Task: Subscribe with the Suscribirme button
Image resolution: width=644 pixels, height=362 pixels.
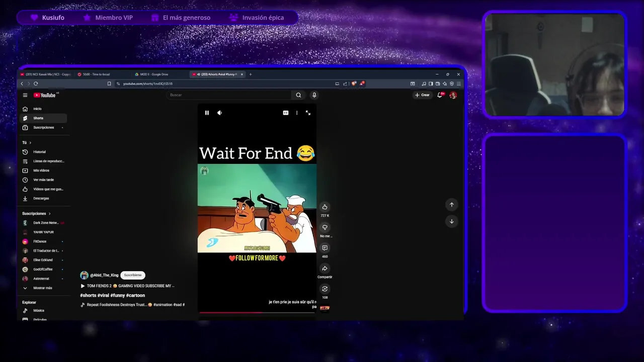Action: (133, 275)
